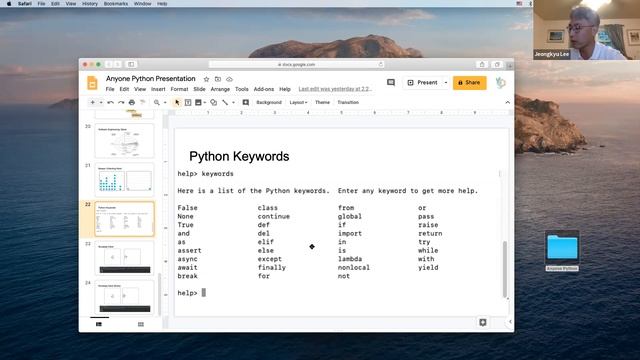Insert an image from toolbar
The height and width of the screenshot is (360, 640).
(x=198, y=102)
